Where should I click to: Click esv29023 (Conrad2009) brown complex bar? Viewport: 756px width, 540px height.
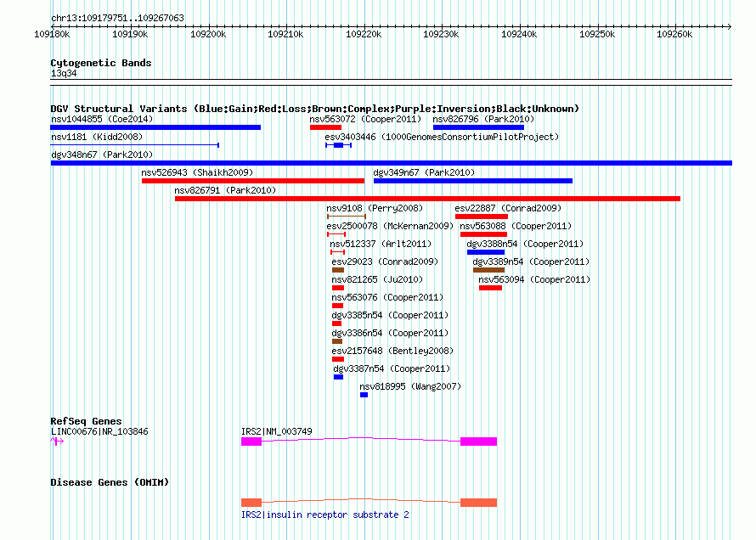click(x=338, y=270)
